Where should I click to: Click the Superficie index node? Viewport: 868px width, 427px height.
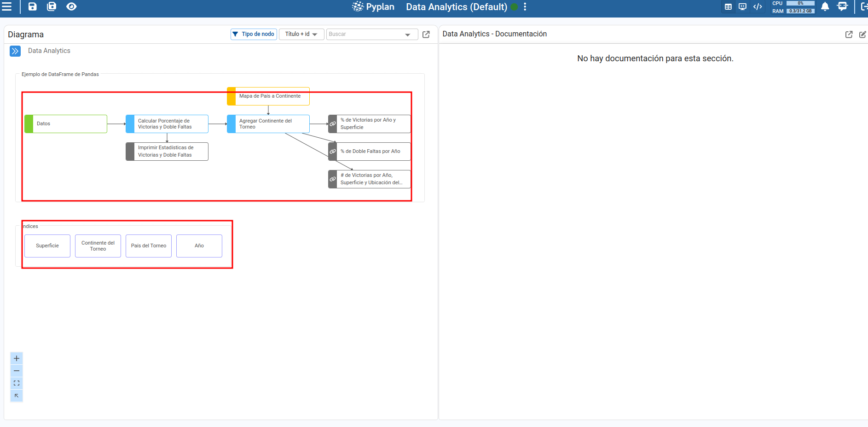[x=47, y=246]
